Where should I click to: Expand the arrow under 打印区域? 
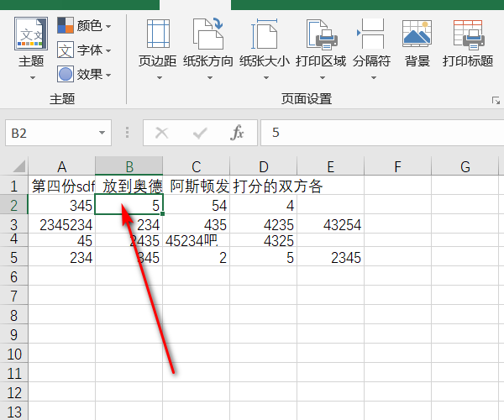pyautogui.click(x=323, y=78)
